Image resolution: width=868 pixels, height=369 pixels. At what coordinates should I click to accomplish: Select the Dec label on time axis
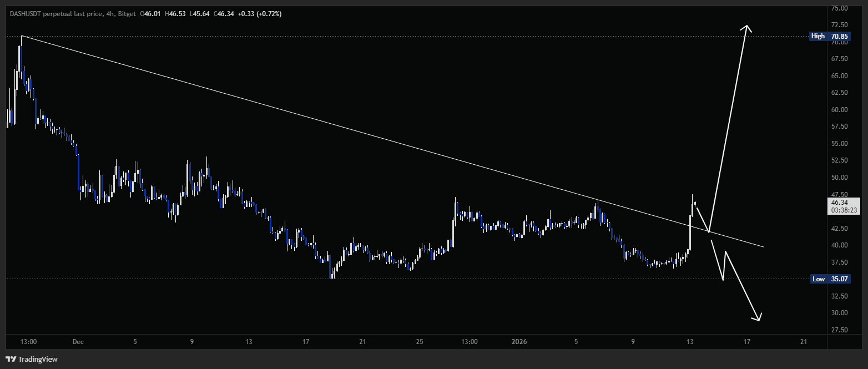point(78,342)
